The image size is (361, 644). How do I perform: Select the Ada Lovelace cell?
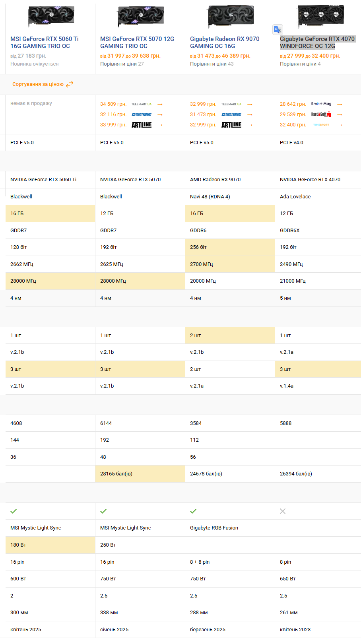point(318,197)
